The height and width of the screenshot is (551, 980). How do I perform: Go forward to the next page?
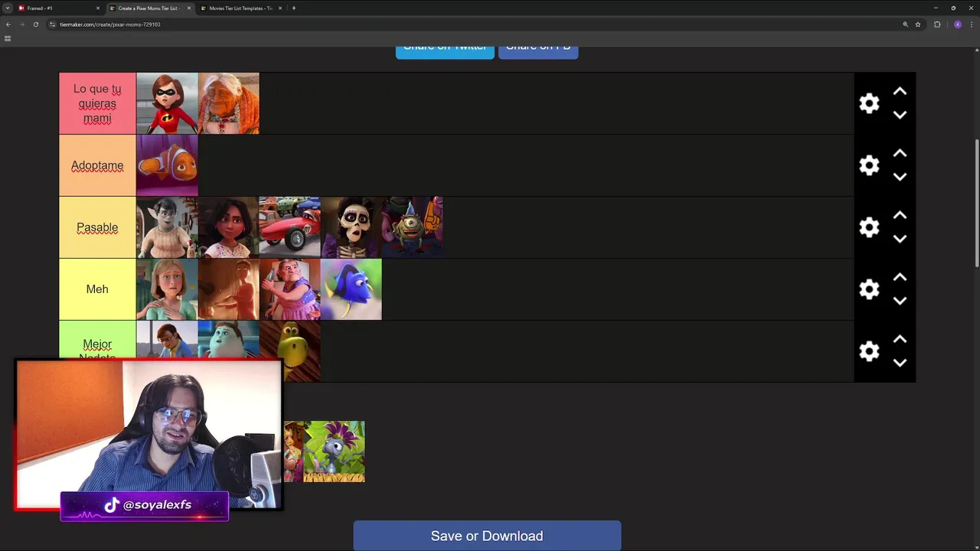[21, 24]
